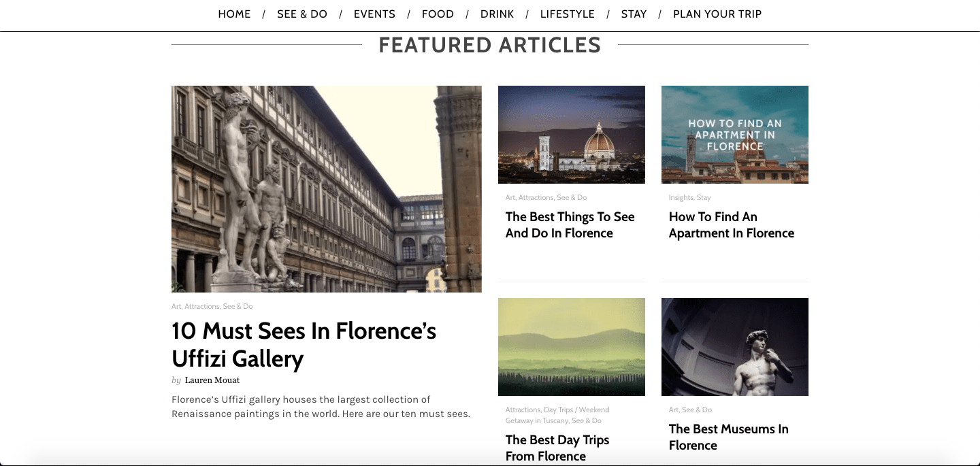Open the HOME menu item
The height and width of the screenshot is (466, 980).
point(234,14)
